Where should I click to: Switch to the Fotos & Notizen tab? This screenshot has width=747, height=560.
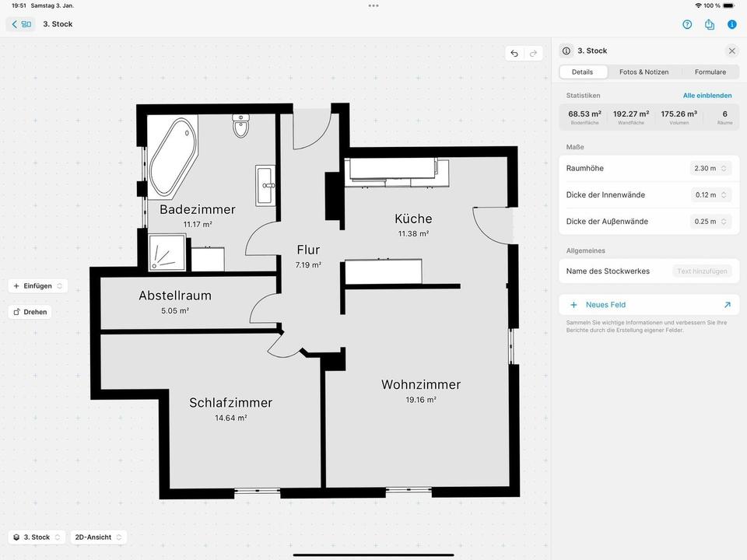point(644,72)
